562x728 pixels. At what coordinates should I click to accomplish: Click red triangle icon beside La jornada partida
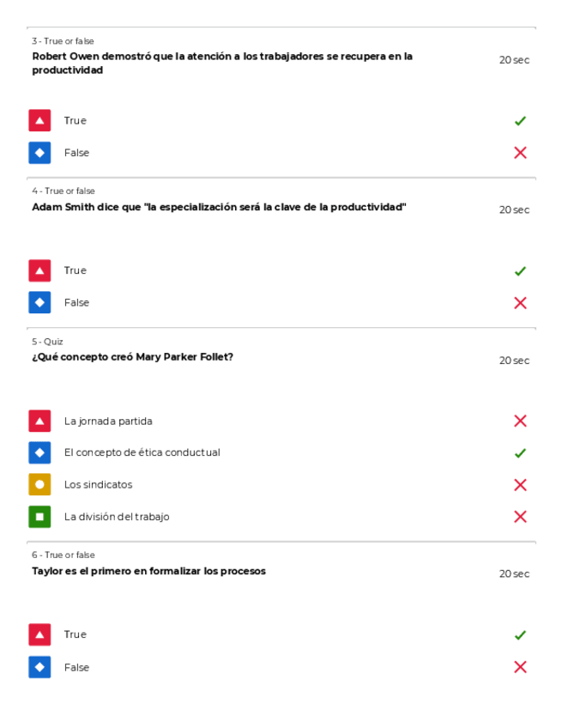point(39,421)
